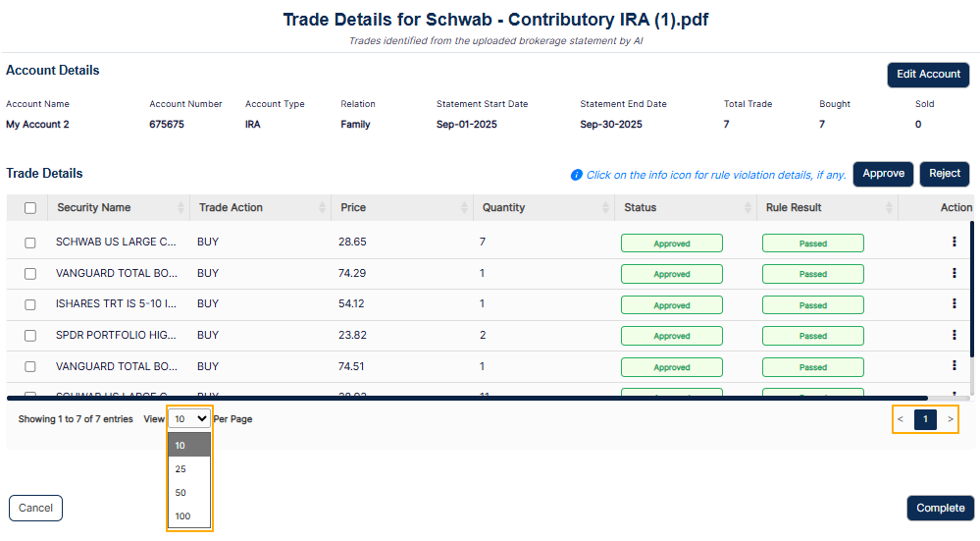
Task: Open action menu for SPDR PORTFOLIO row
Action: (954, 335)
